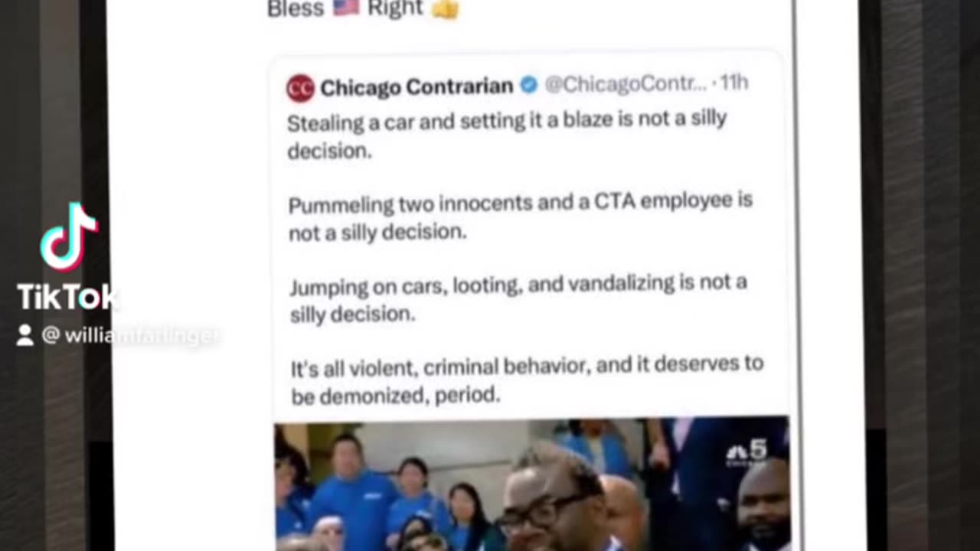
Task: Click the Chicago Contrarian CC avatar
Action: (300, 88)
